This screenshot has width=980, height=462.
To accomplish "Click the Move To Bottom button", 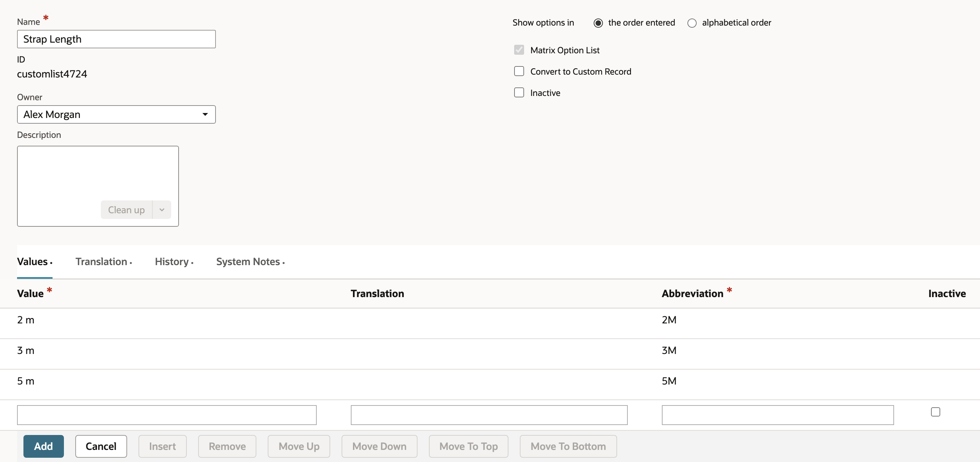I will click(568, 446).
